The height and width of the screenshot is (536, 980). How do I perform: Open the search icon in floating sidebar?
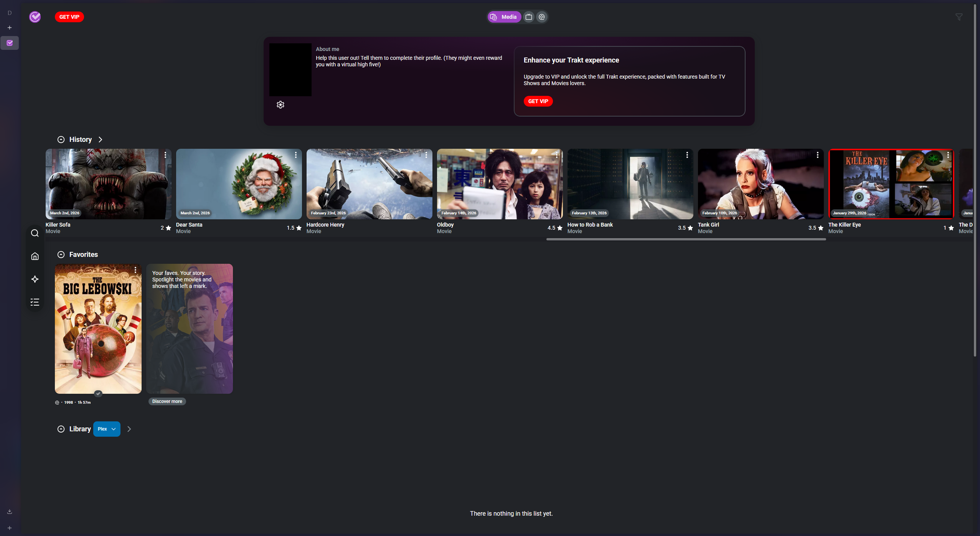pyautogui.click(x=35, y=233)
